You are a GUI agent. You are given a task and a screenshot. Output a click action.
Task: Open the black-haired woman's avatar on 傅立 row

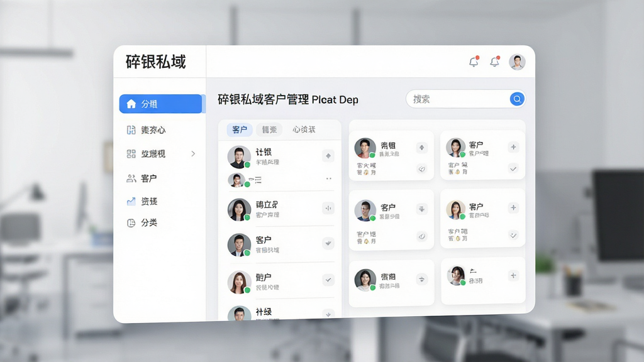pyautogui.click(x=239, y=210)
